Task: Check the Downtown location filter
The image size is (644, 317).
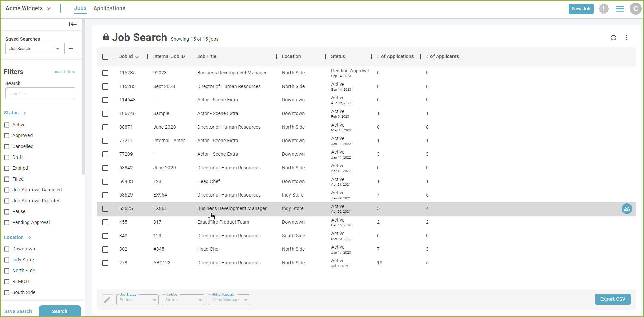Action: tap(7, 249)
